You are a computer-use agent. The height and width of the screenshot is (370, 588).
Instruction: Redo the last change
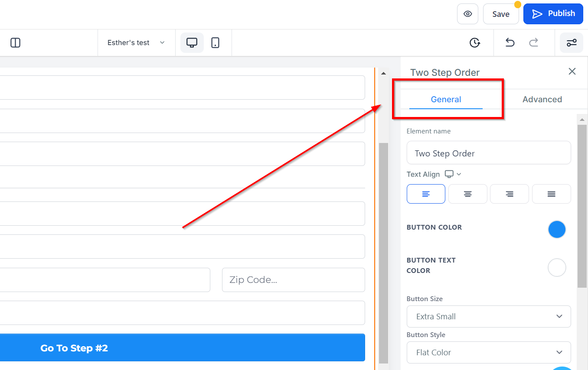533,42
